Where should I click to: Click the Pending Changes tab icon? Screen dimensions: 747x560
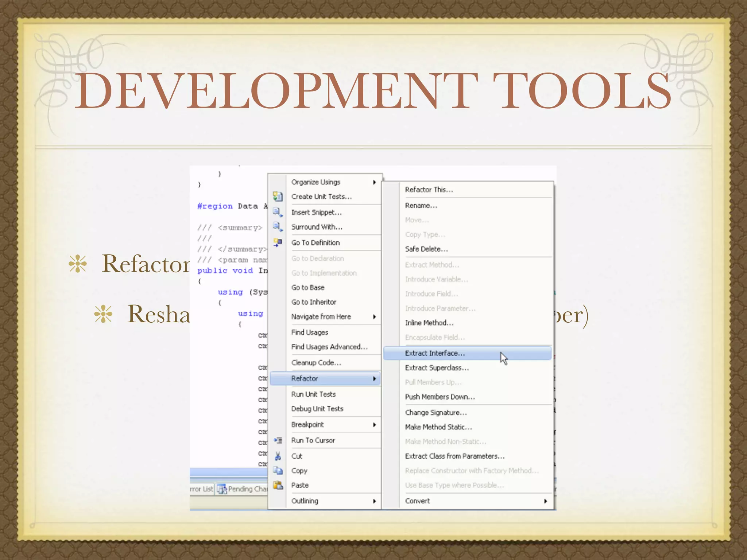(x=222, y=489)
